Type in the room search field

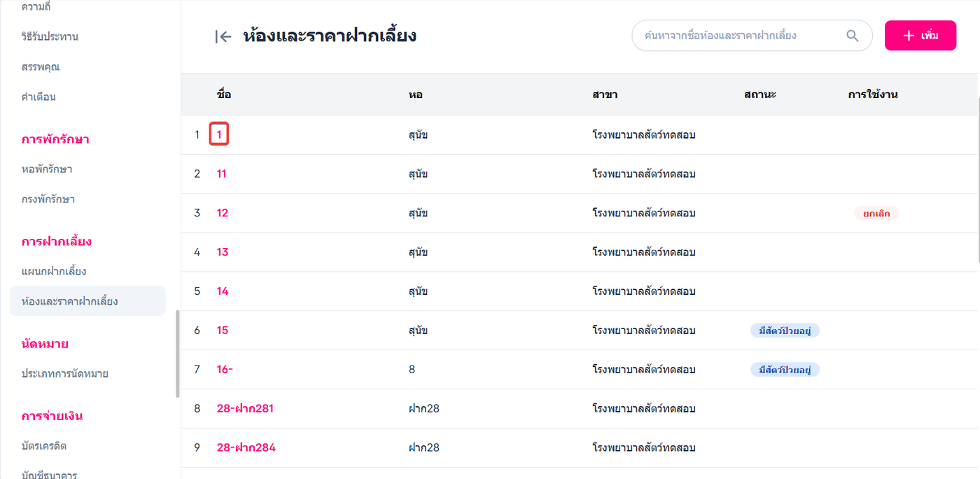735,36
